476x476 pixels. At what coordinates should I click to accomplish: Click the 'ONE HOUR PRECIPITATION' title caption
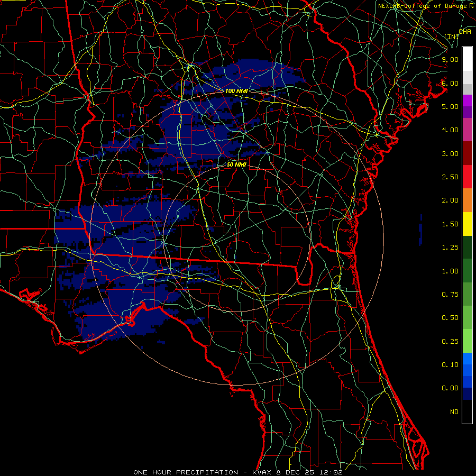click(186, 472)
